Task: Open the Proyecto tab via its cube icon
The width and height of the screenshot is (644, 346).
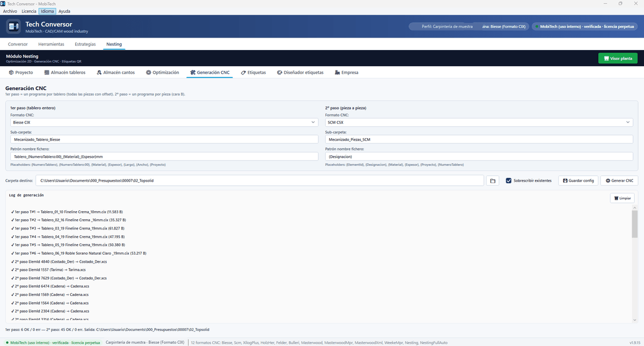Action: (11, 73)
